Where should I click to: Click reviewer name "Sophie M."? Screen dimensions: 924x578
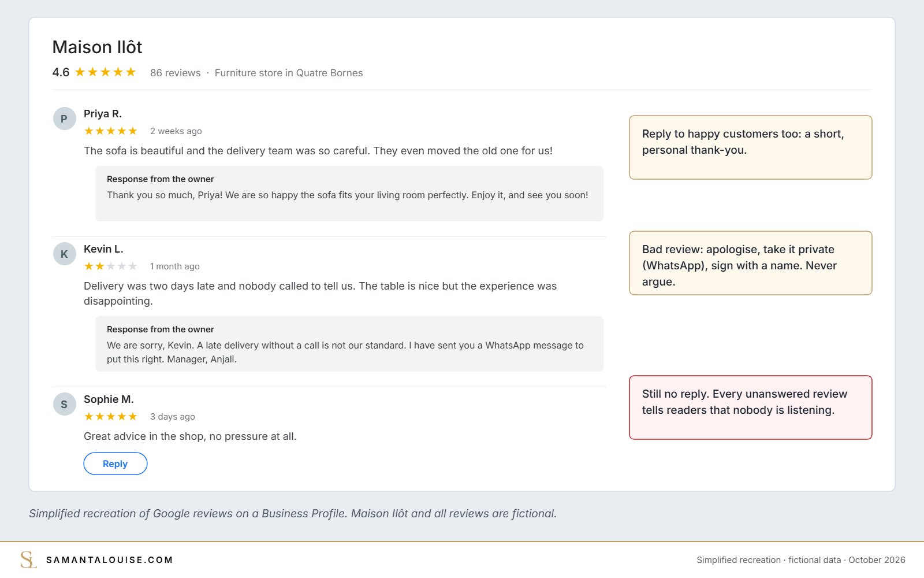(x=109, y=399)
